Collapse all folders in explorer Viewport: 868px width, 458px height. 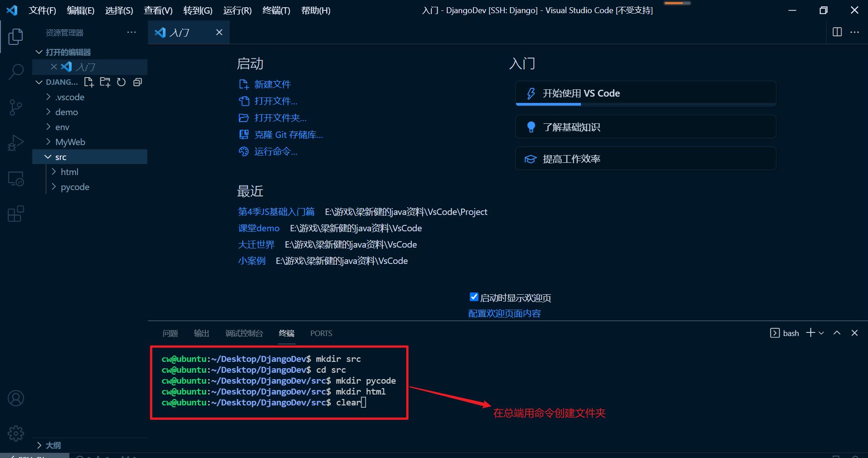point(137,82)
